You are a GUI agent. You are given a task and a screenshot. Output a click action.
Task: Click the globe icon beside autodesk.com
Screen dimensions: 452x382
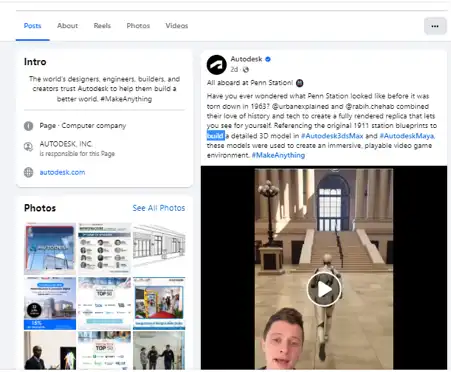point(29,172)
